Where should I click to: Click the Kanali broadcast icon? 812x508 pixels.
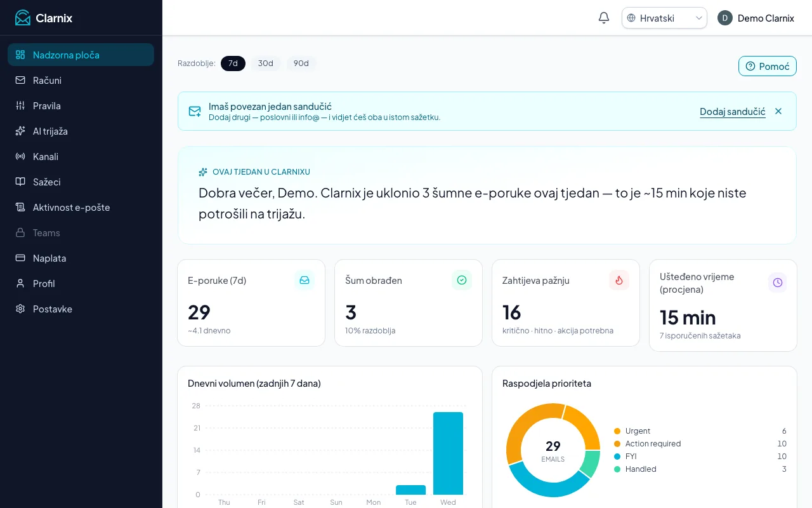[x=20, y=156]
